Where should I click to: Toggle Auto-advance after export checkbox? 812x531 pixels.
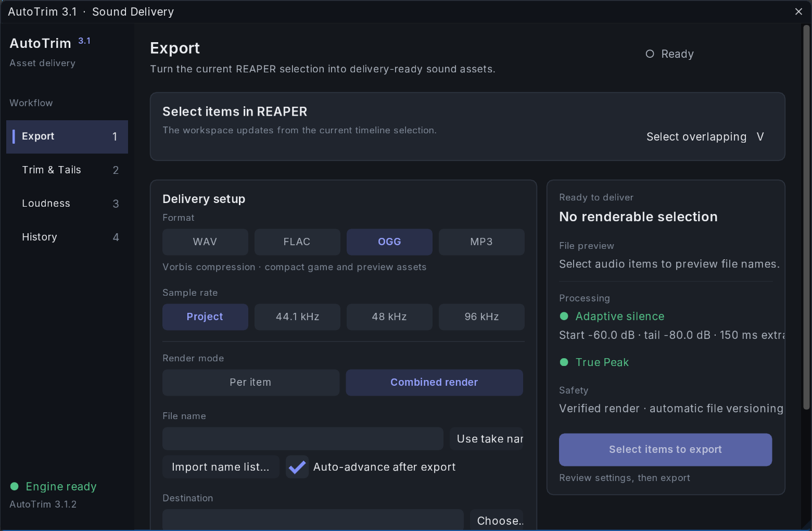click(x=297, y=467)
